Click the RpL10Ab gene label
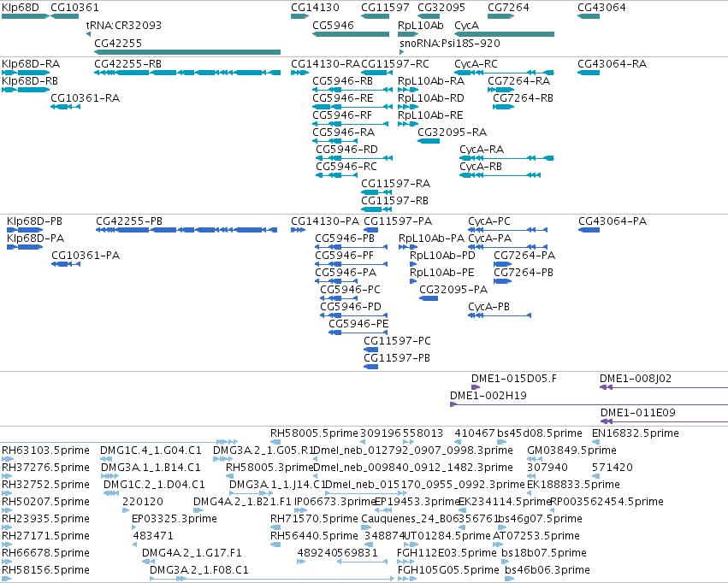The height and width of the screenshot is (583, 728). coord(421,25)
